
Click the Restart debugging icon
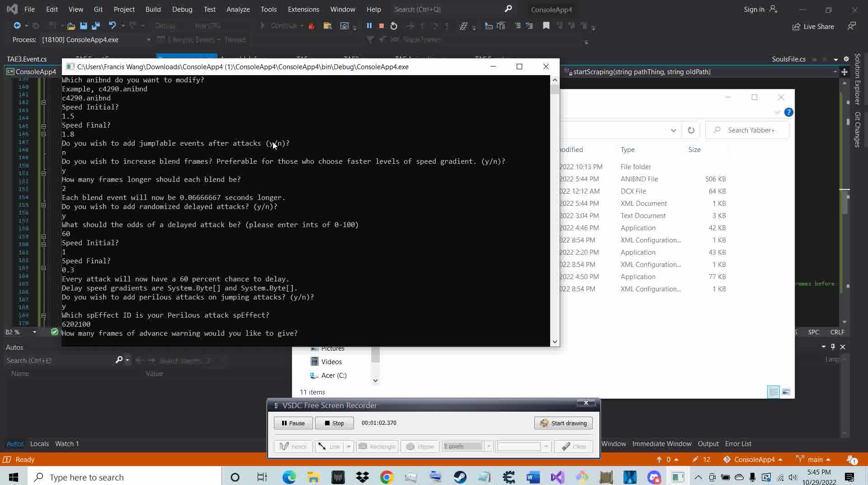394,26
